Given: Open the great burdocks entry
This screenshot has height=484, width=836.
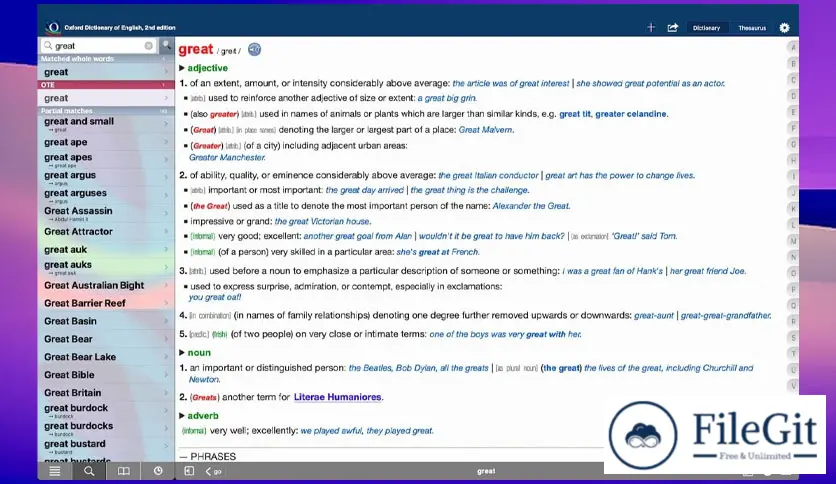Looking at the screenshot, I should coord(106,428).
